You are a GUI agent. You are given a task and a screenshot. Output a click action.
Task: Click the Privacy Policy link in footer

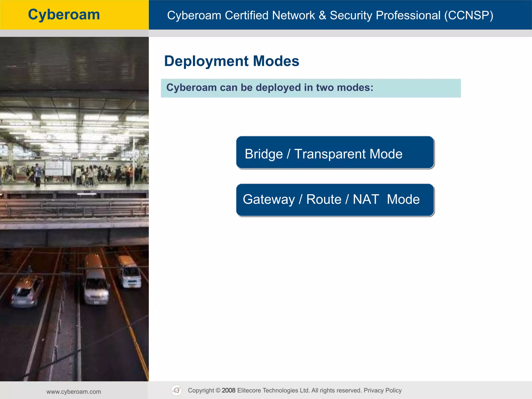pyautogui.click(x=383, y=390)
